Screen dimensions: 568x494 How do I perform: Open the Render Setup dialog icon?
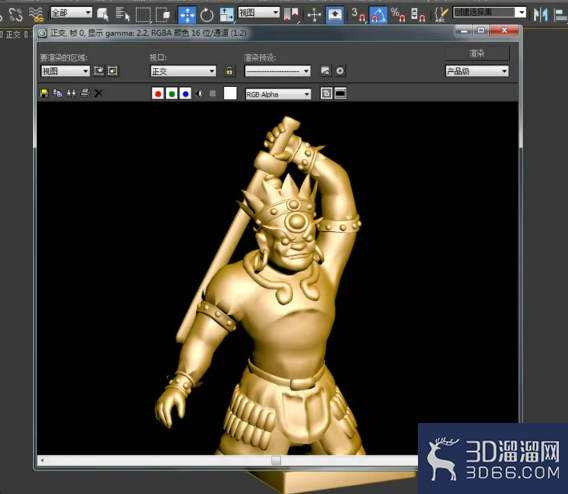[x=326, y=71]
